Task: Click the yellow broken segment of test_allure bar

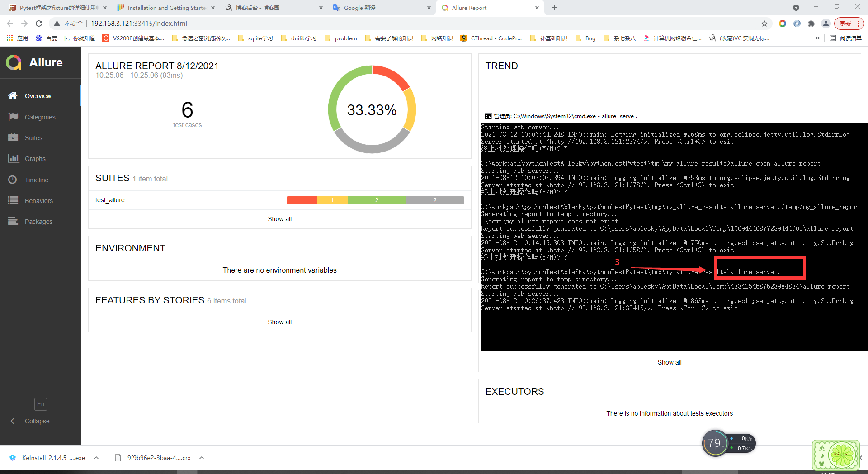Action: (x=332, y=200)
